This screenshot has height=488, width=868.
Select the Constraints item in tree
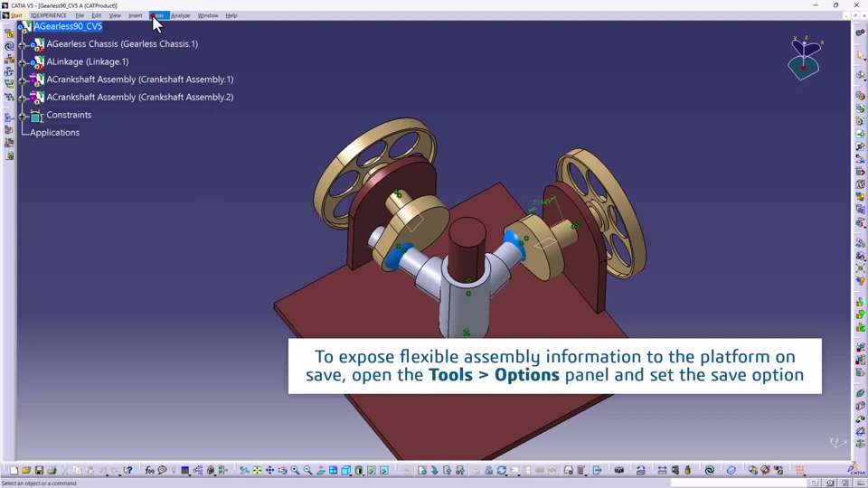[x=69, y=115]
